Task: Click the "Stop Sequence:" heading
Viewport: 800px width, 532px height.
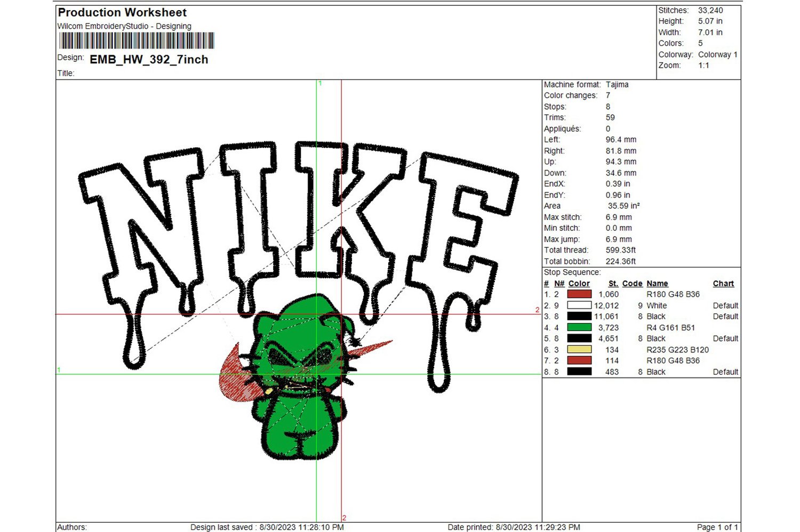Action: coord(572,272)
